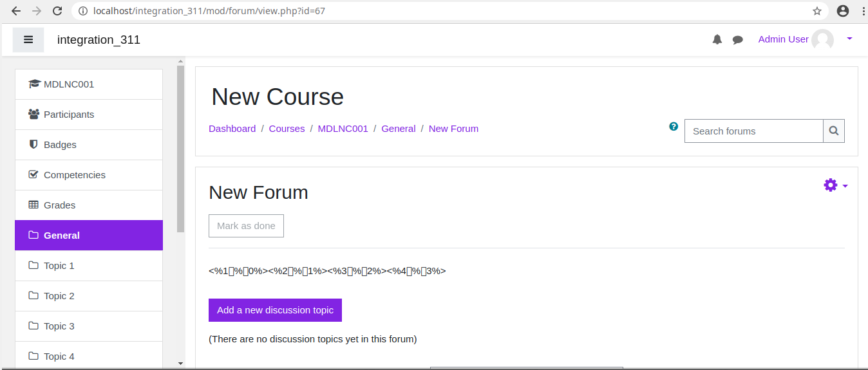This screenshot has width=868, height=370.
Task: Click the sidebar scrollbar up arrow
Action: pos(180,62)
